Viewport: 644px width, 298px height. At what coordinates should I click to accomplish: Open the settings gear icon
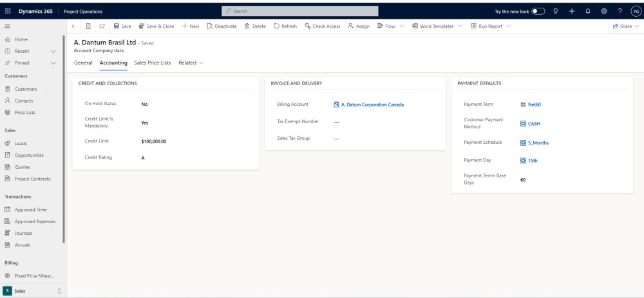click(x=604, y=12)
